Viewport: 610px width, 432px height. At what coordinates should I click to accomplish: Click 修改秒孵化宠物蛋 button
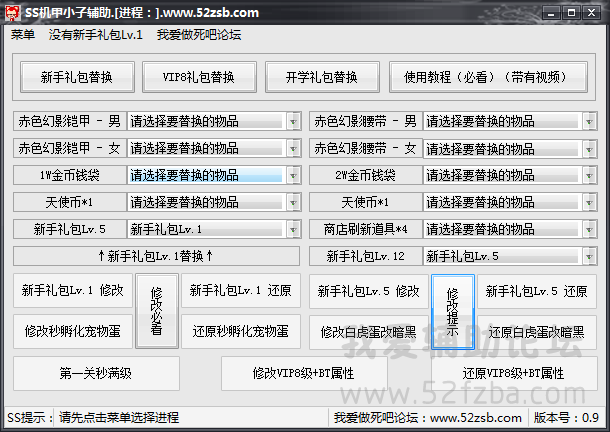[x=73, y=332]
